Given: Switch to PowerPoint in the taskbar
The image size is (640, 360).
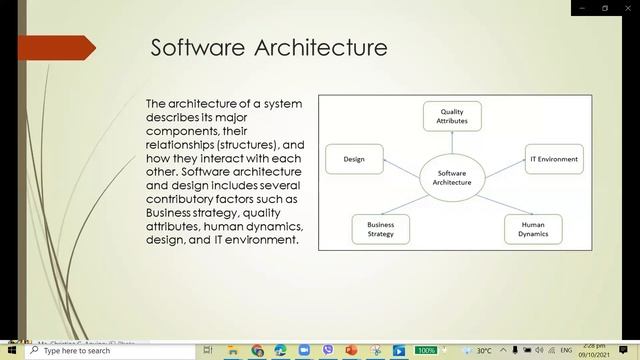Looking at the screenshot, I should [x=351, y=351].
